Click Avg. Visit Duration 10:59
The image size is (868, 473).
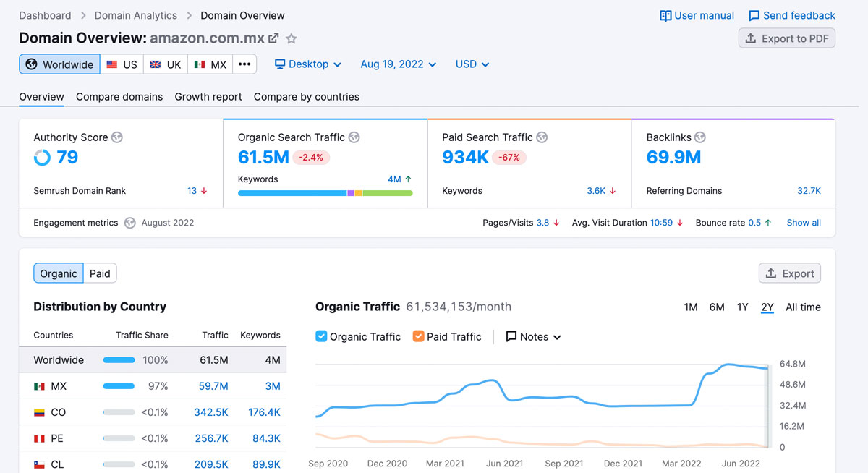pos(661,223)
